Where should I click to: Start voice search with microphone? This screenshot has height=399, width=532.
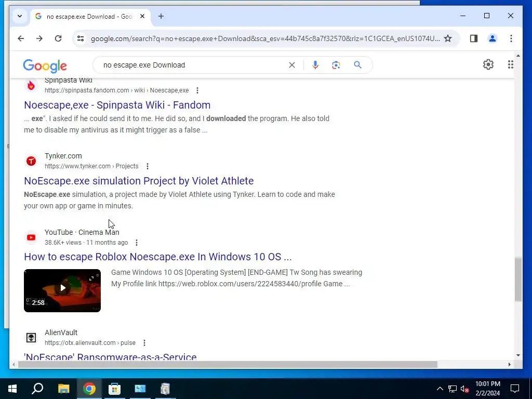point(315,65)
